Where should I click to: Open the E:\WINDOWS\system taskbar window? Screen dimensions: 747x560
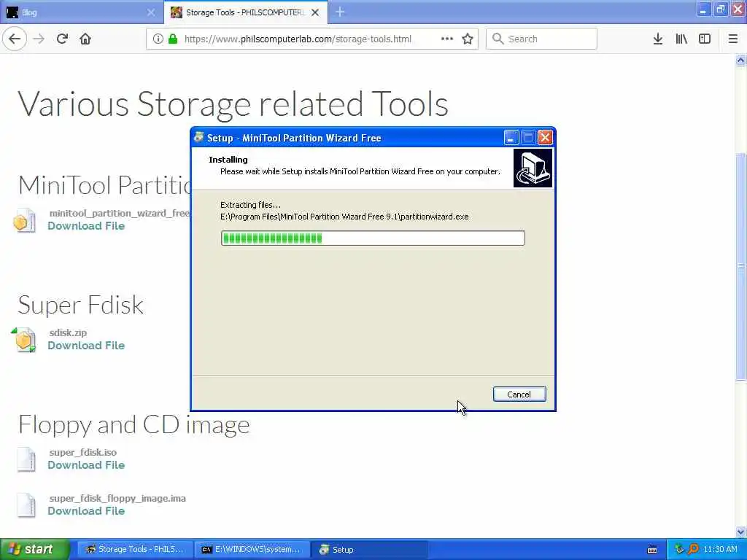tap(252, 549)
